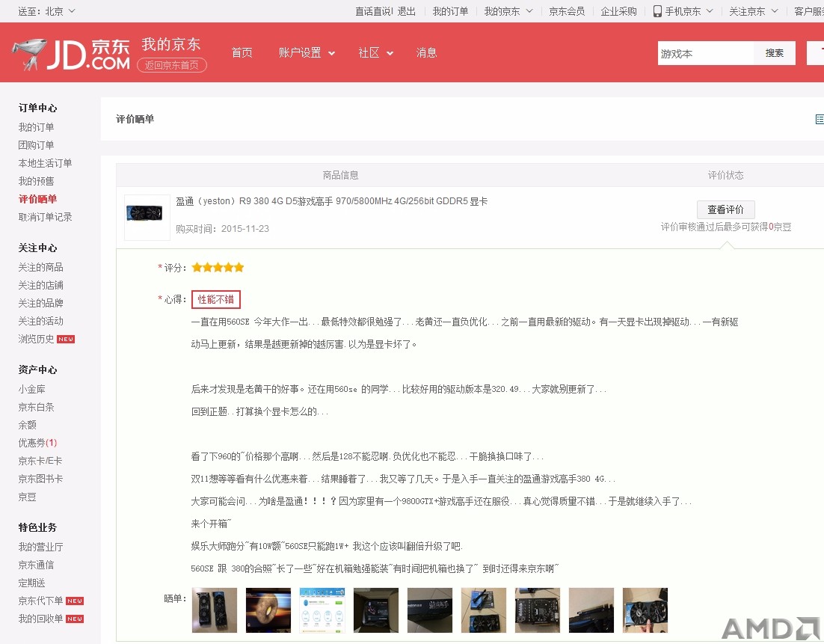Open 京豆 in sidebar
Screen dimensions: 824x644
27,496
